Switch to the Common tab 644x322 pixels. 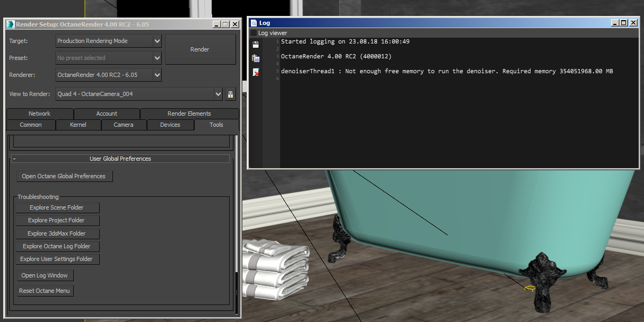[31, 125]
